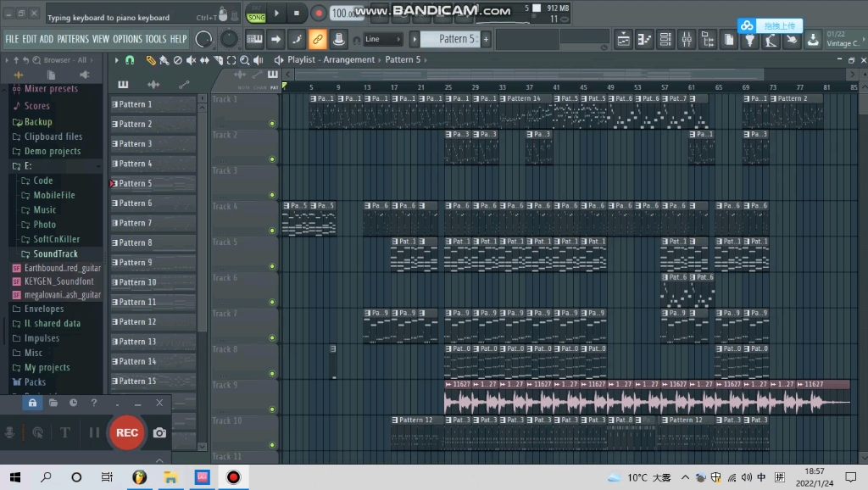Open View piano roll button
868x490 pixels.
[644, 39]
